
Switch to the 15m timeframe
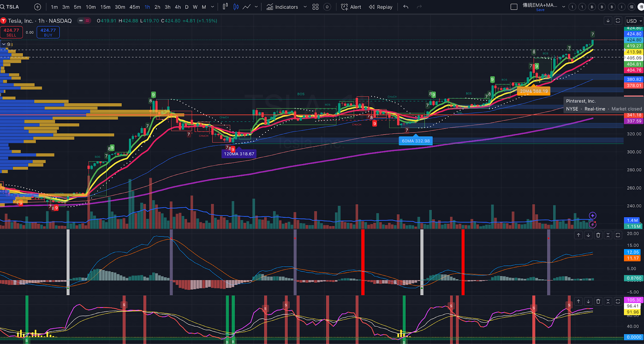[105, 7]
